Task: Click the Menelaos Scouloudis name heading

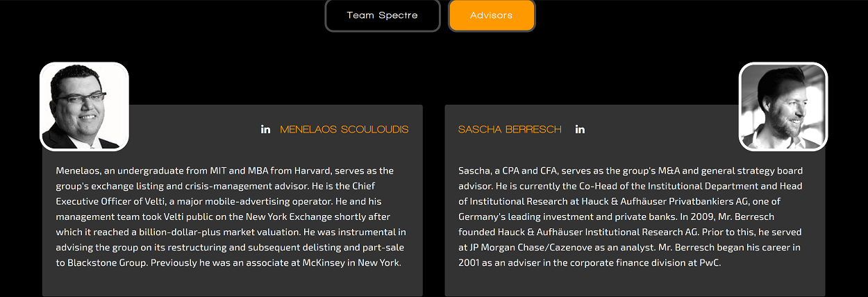Action: click(x=344, y=129)
